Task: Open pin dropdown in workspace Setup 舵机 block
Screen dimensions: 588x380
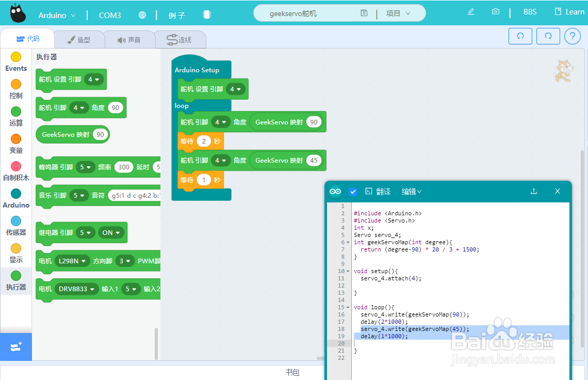Action: [236, 89]
